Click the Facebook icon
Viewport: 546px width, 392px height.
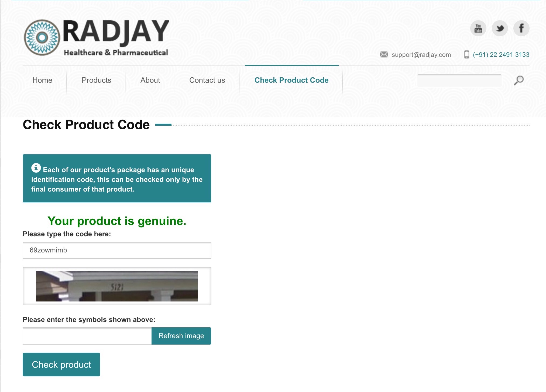(x=523, y=28)
